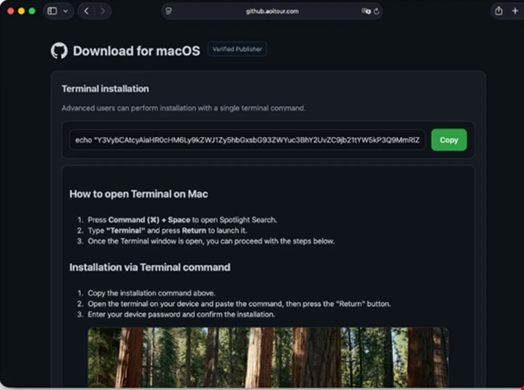Click the green Copy button

(449, 140)
